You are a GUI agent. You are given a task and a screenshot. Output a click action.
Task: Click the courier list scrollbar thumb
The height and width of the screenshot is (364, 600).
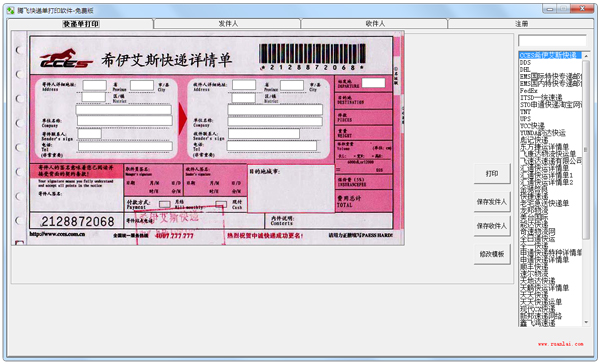tap(586, 149)
